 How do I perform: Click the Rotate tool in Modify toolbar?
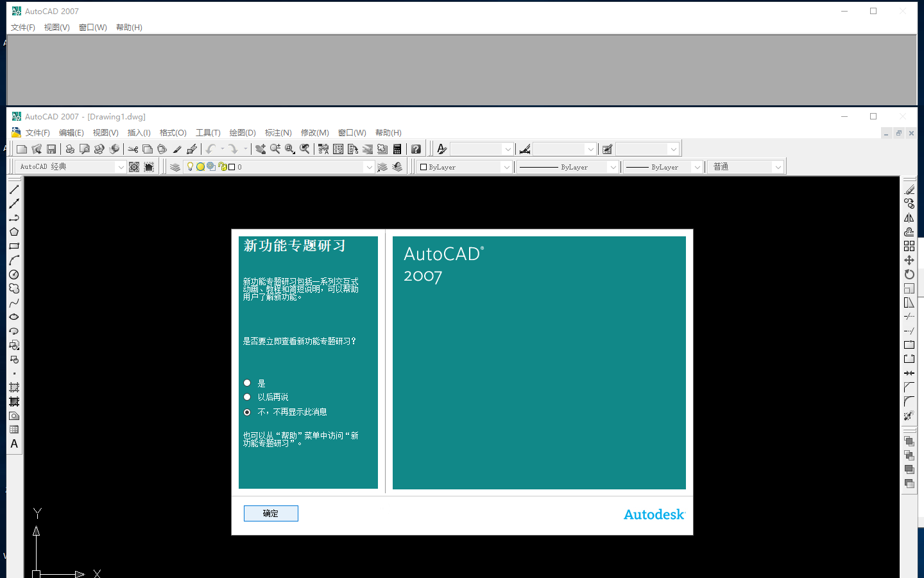909,274
